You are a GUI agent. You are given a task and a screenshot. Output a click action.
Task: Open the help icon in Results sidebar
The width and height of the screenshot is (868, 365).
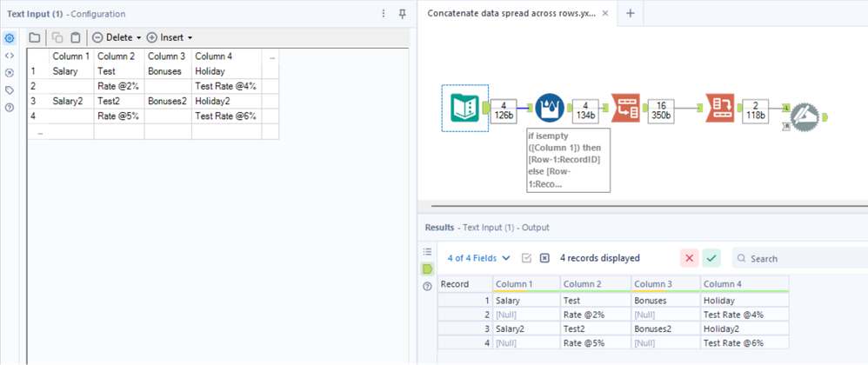pyautogui.click(x=427, y=287)
